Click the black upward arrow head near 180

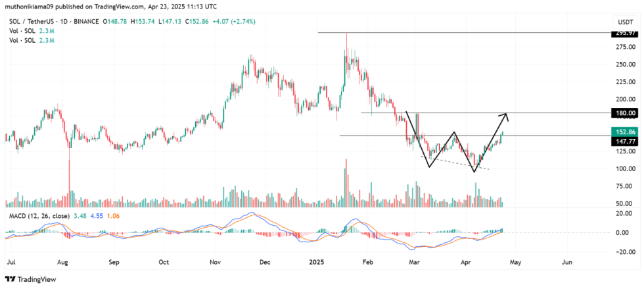point(505,116)
